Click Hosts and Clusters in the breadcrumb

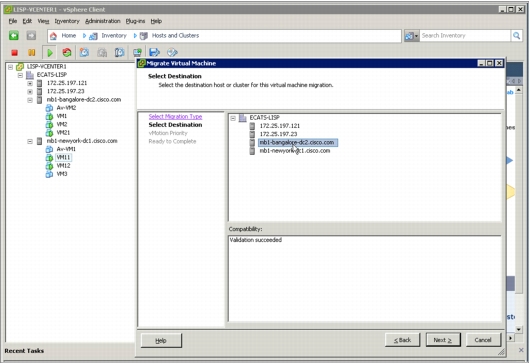coord(175,35)
